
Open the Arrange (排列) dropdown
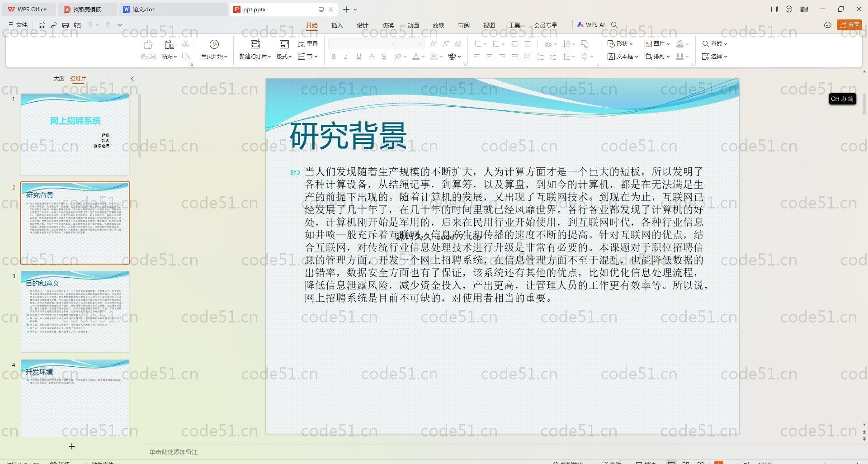[657, 57]
